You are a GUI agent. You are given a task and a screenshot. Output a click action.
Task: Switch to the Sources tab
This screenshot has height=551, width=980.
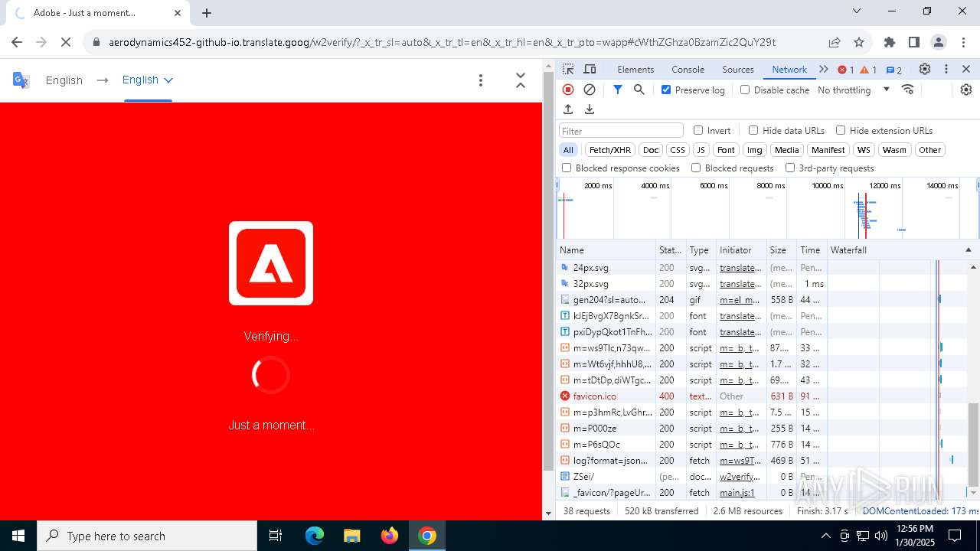[738, 69]
